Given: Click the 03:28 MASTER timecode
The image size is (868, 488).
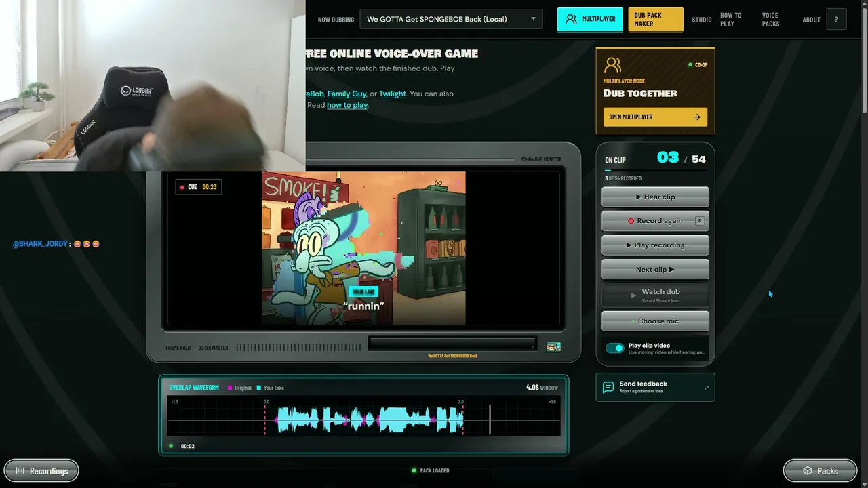Looking at the screenshot, I should pos(213,348).
